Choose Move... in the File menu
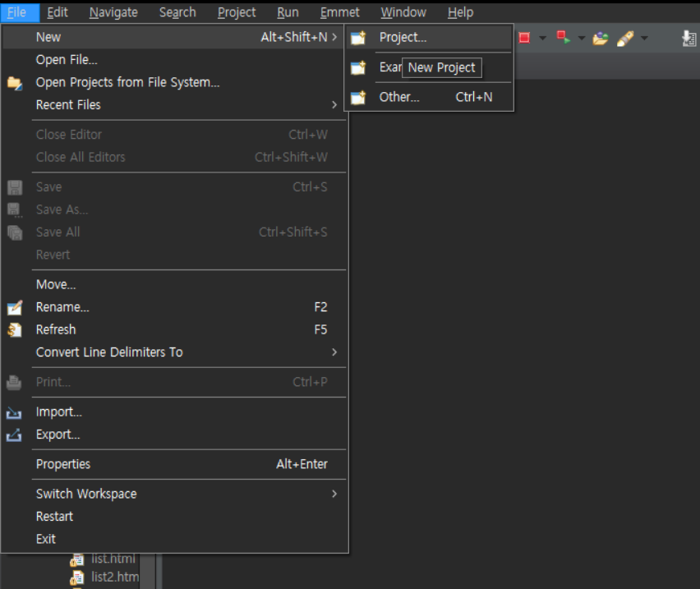The width and height of the screenshot is (700, 589). tap(174, 285)
